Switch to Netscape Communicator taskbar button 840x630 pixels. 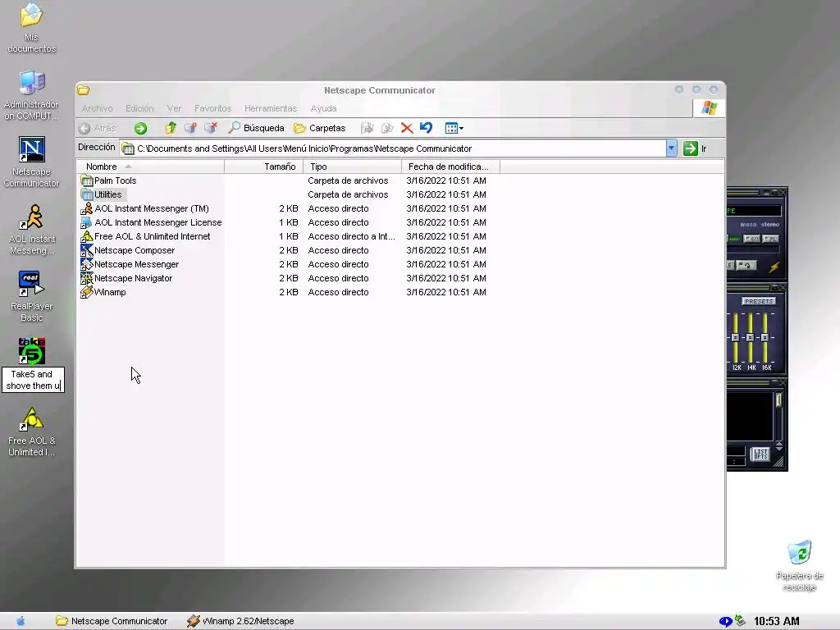tap(112, 621)
